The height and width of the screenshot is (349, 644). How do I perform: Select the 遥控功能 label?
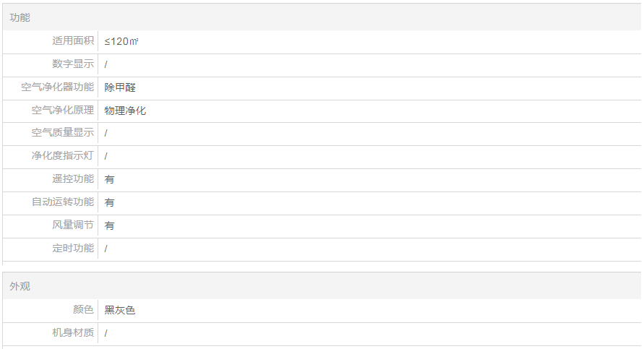pos(73,179)
